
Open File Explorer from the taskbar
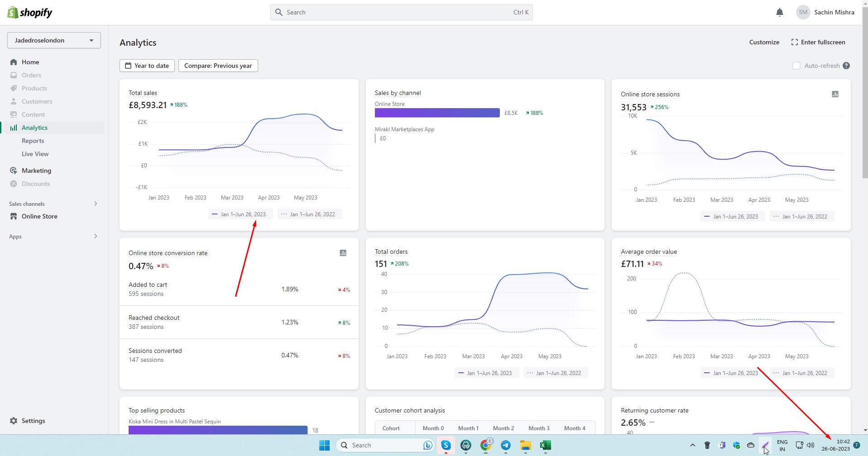coord(525,445)
